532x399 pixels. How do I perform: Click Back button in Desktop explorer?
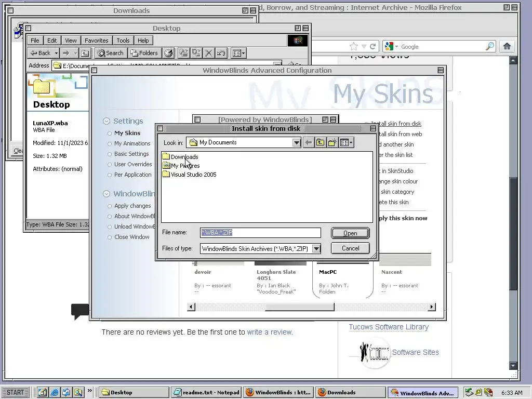[41, 53]
